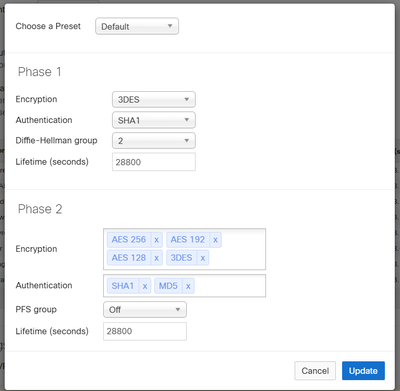Open Phase 1 Encryption dropdown showing 3DES
400x391 pixels.
pyautogui.click(x=154, y=99)
